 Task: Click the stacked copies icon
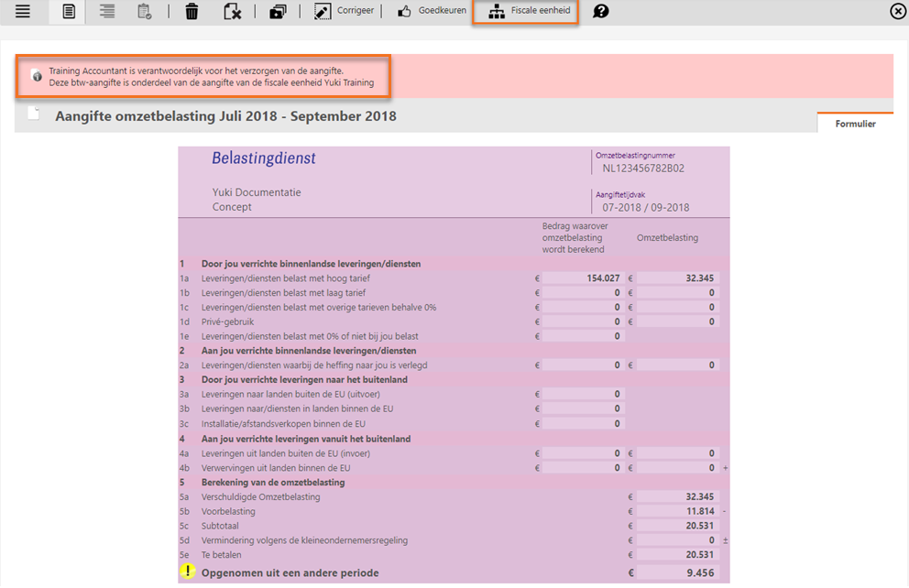[x=278, y=11]
